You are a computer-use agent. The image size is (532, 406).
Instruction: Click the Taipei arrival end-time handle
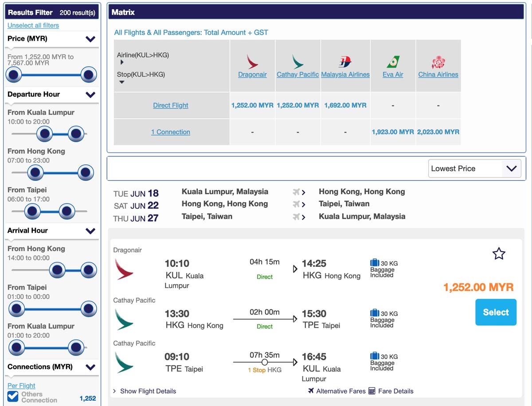coord(89,308)
